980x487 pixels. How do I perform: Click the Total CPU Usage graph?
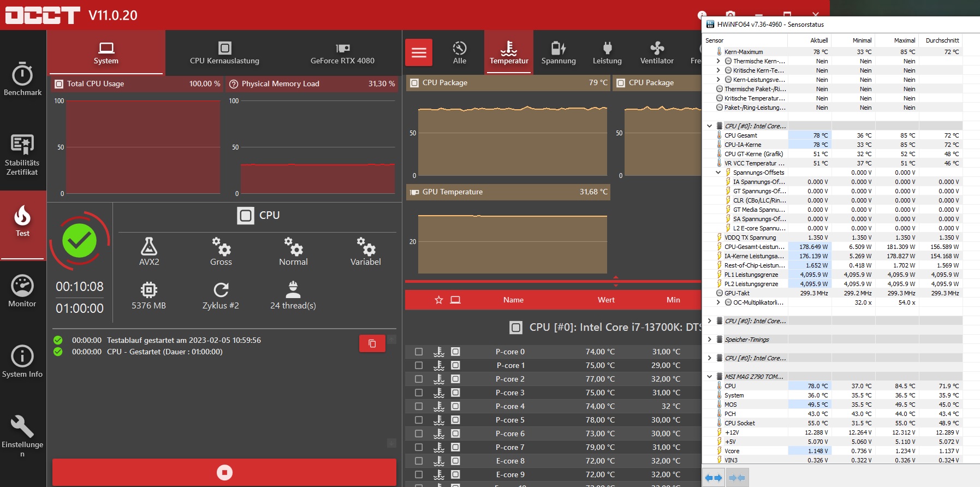click(142, 147)
